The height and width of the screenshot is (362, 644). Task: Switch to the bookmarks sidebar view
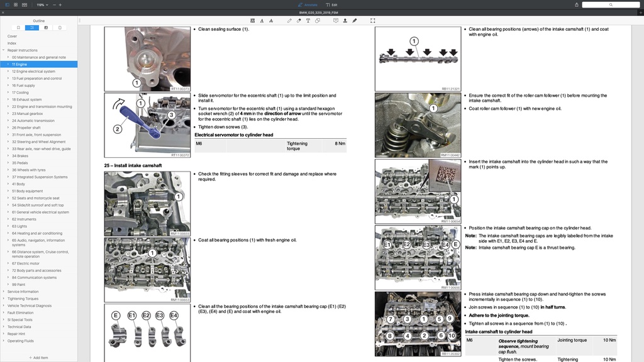[18, 27]
